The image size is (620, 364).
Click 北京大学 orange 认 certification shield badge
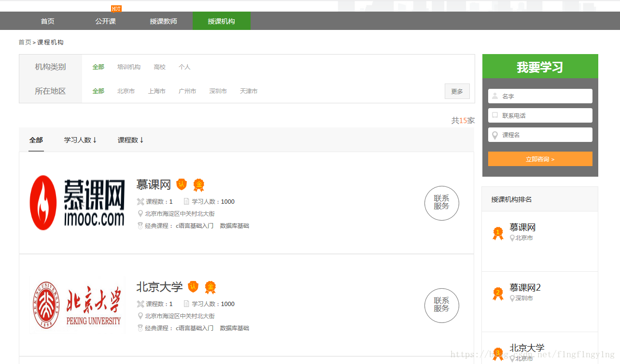[x=193, y=287]
